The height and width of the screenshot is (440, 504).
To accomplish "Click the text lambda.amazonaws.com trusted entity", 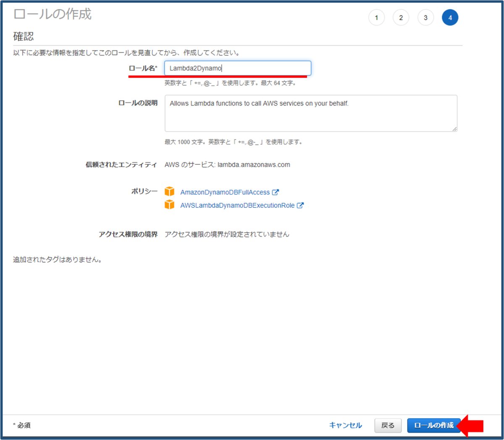I will pyautogui.click(x=254, y=165).
